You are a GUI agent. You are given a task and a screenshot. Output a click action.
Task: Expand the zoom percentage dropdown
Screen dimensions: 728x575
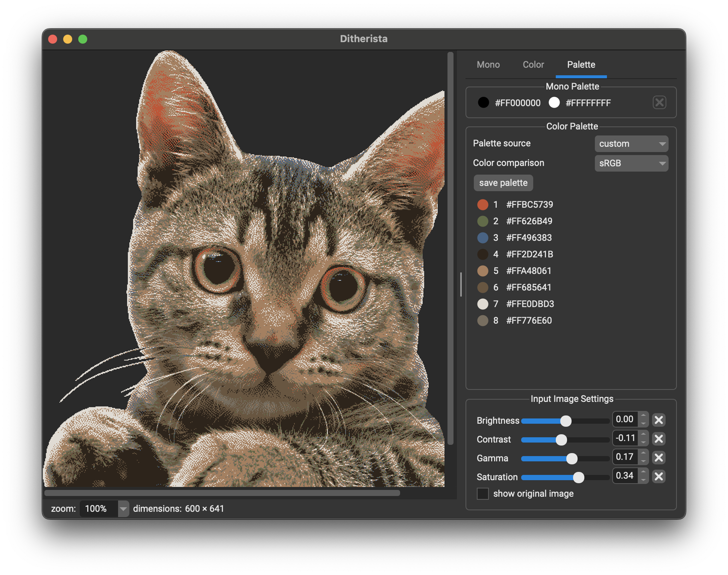(123, 509)
